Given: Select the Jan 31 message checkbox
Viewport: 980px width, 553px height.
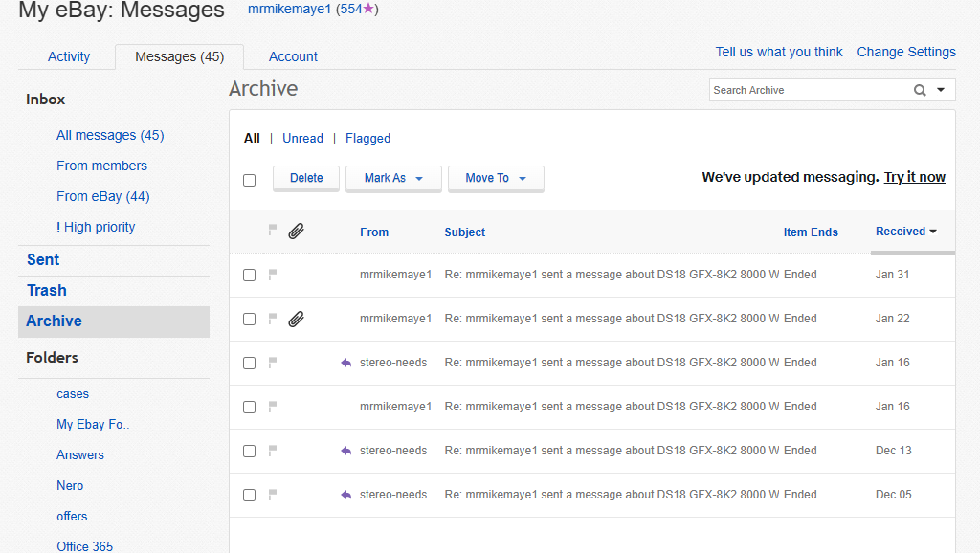Looking at the screenshot, I should (x=250, y=275).
